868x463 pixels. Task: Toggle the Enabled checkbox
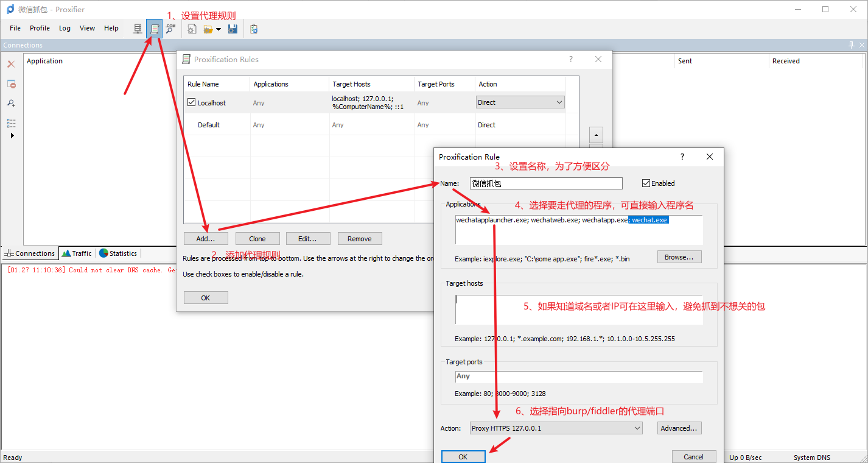point(646,183)
